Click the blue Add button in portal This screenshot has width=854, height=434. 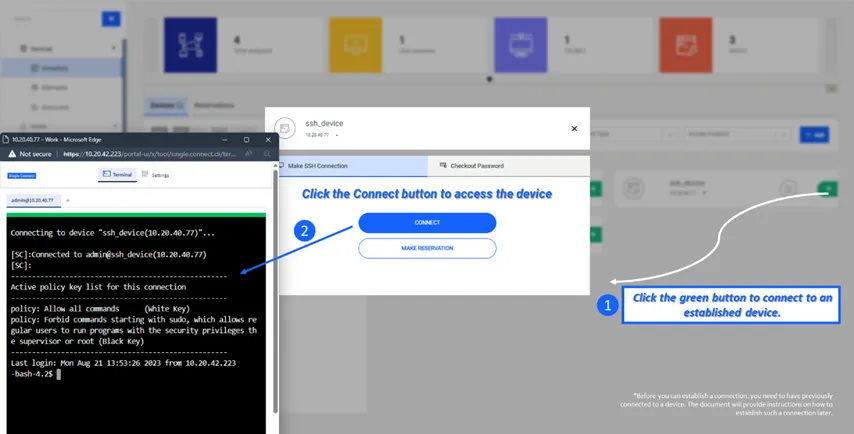(814, 135)
